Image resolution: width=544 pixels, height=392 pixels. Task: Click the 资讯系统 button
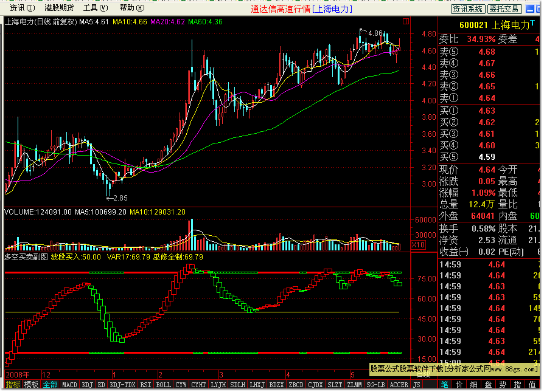[x=468, y=9]
